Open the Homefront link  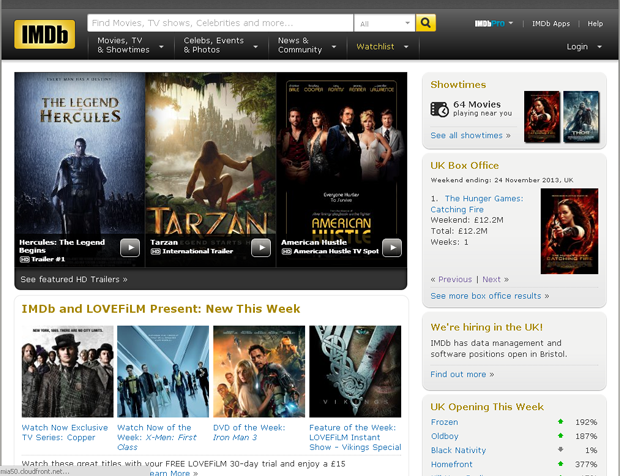pyautogui.click(x=452, y=464)
